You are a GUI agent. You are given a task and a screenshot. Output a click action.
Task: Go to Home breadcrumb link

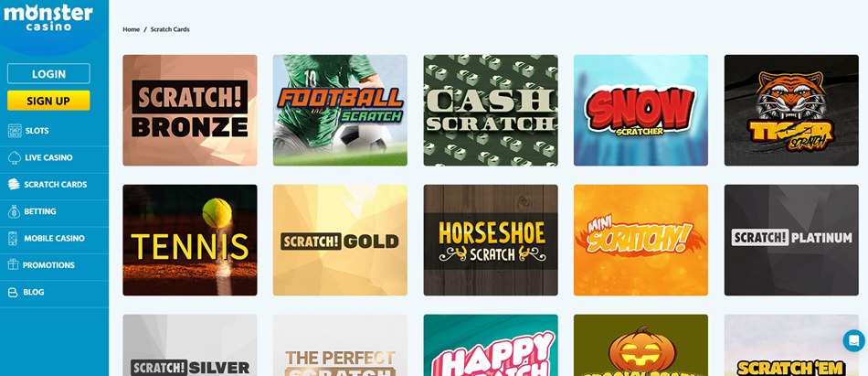coord(132,29)
